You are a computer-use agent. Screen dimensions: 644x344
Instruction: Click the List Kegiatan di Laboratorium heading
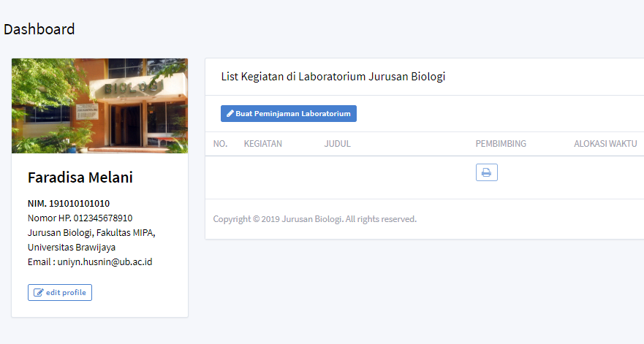pyautogui.click(x=333, y=77)
